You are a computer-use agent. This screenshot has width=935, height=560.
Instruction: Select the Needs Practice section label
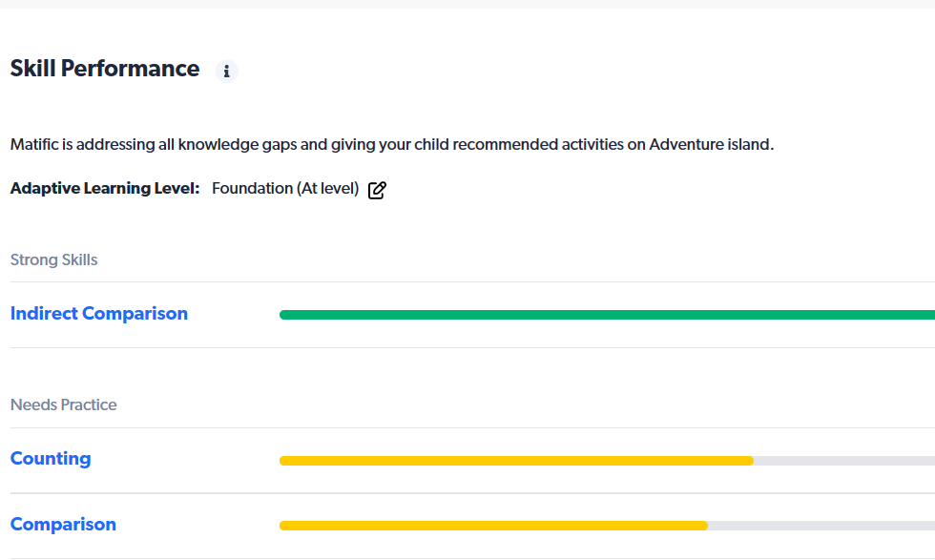(x=64, y=404)
